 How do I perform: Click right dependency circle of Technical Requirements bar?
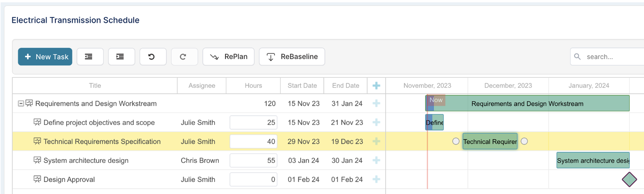(524, 141)
